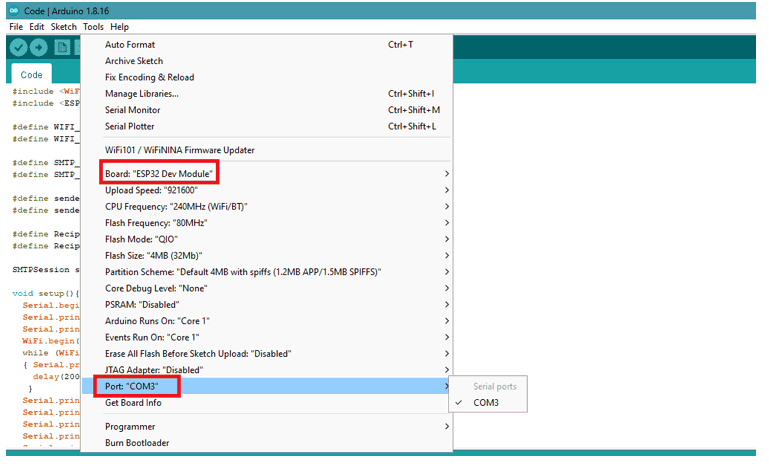The width and height of the screenshot is (769, 464).
Task: Launch WiFi101 / WiFiNINA Firmware Updater
Action: (x=179, y=150)
